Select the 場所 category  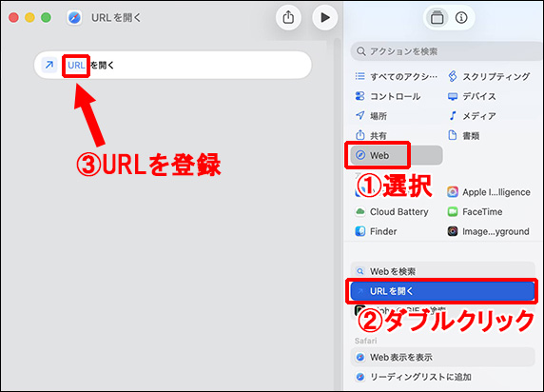pos(371,116)
